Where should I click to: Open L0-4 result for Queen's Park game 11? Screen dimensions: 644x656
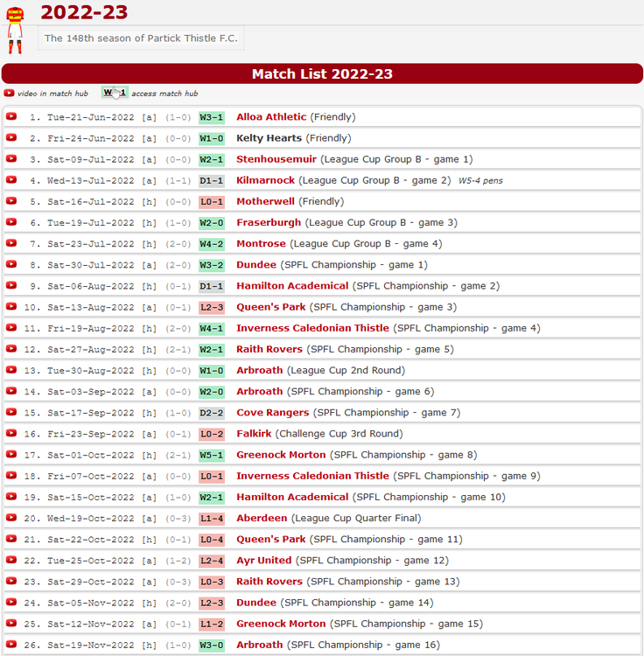coord(212,540)
